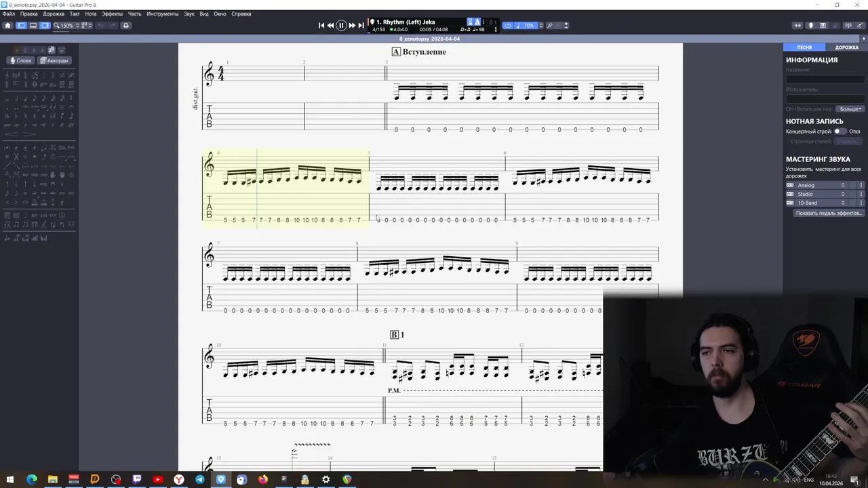Image resolution: width=868 pixels, height=488 pixels.
Task: Select voice 1 in edit palette
Action: tap(18, 50)
